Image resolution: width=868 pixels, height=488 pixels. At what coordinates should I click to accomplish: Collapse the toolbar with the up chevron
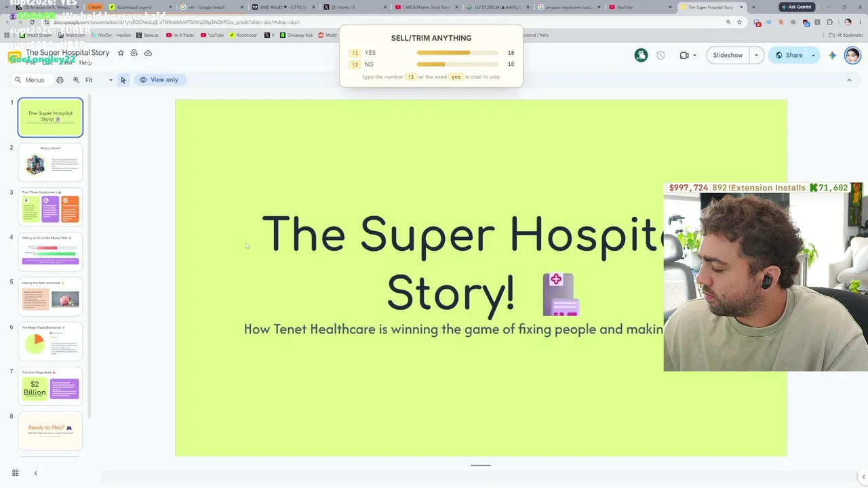849,80
